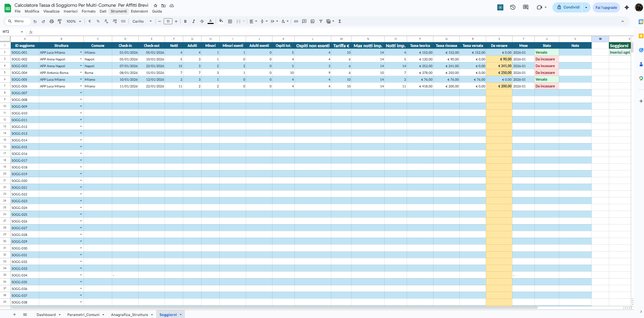
Task: Toggle strikethrough formatting
Action: (202, 21)
